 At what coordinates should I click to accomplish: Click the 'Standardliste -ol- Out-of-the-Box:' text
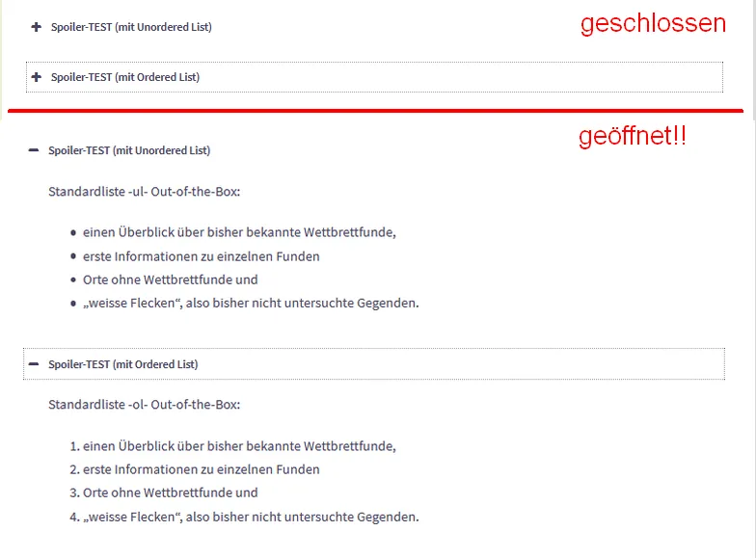(145, 405)
